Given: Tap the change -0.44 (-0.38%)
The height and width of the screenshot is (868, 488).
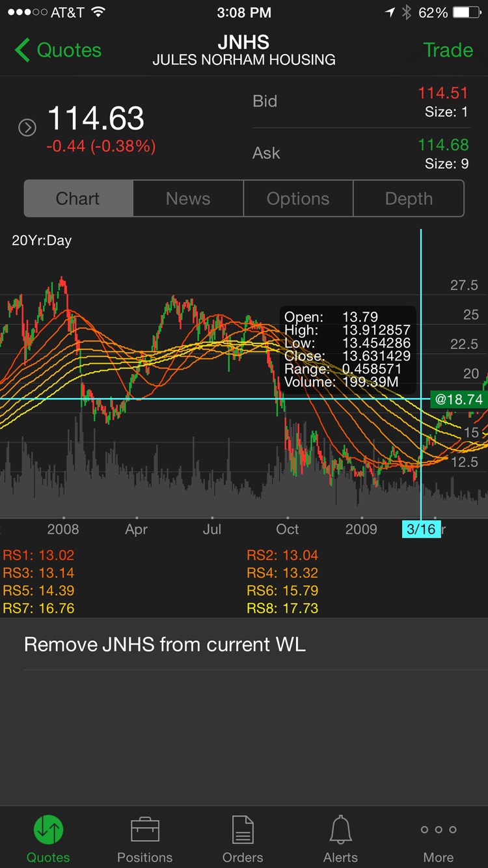Looking at the screenshot, I should pyautogui.click(x=101, y=146).
